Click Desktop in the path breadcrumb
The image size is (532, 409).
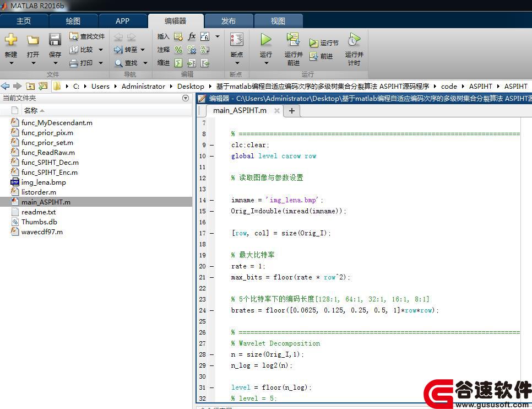pyautogui.click(x=191, y=87)
